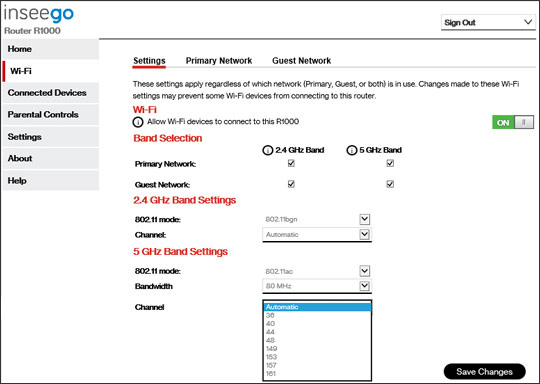Click the Save Changes button
Image resolution: width=540 pixels, height=384 pixels.
485,372
